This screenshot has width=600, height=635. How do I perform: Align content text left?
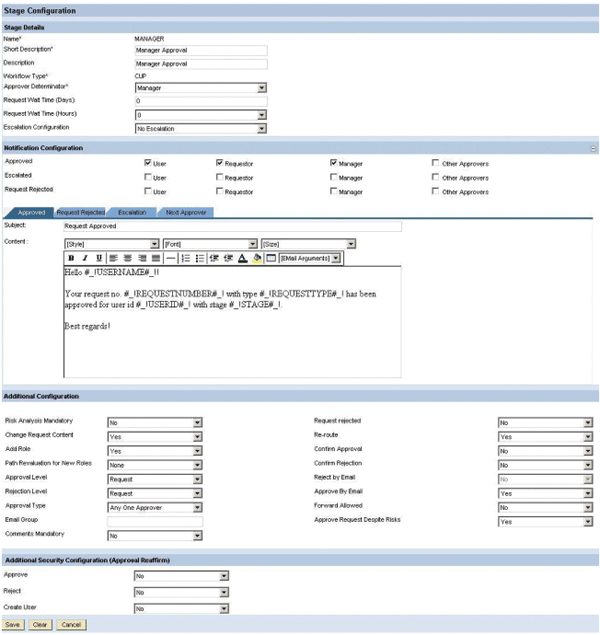coord(114,258)
